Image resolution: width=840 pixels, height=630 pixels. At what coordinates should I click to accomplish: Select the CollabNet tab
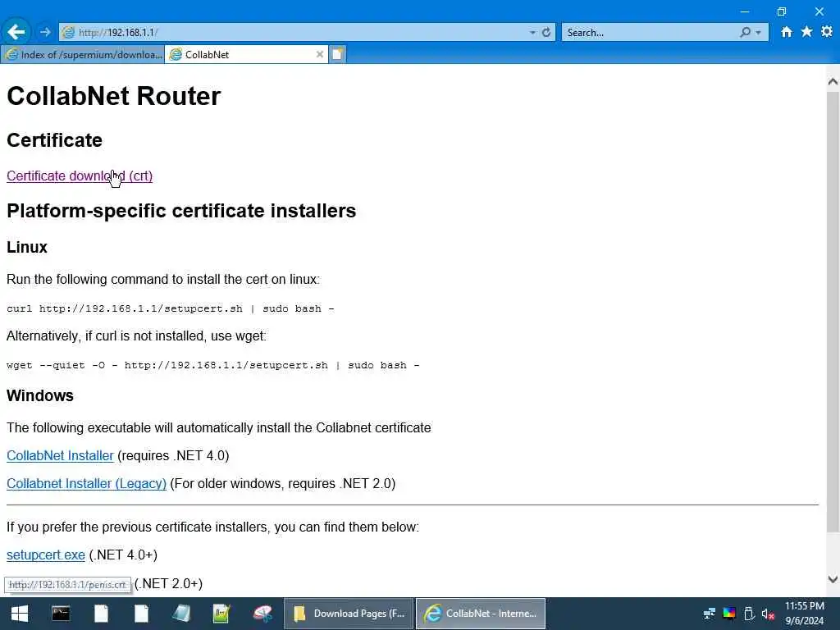[x=246, y=54]
